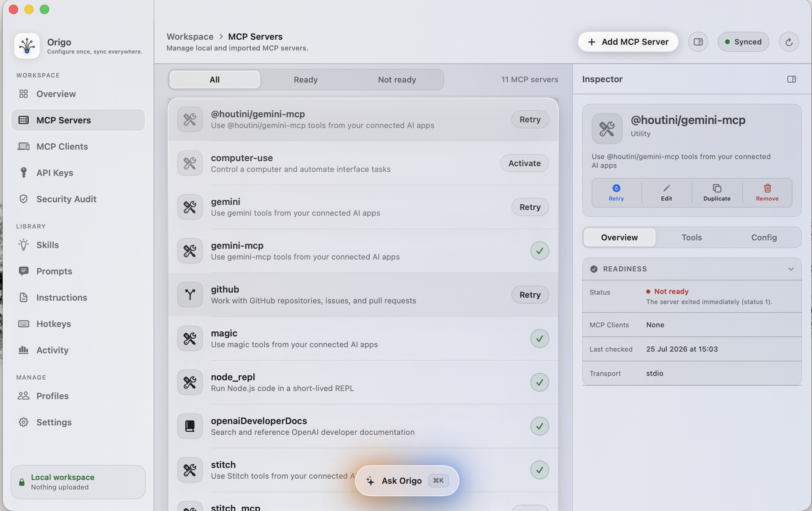
Task: Click the Inspector's large @houtini/gemini-mcp icon
Action: [607, 129]
